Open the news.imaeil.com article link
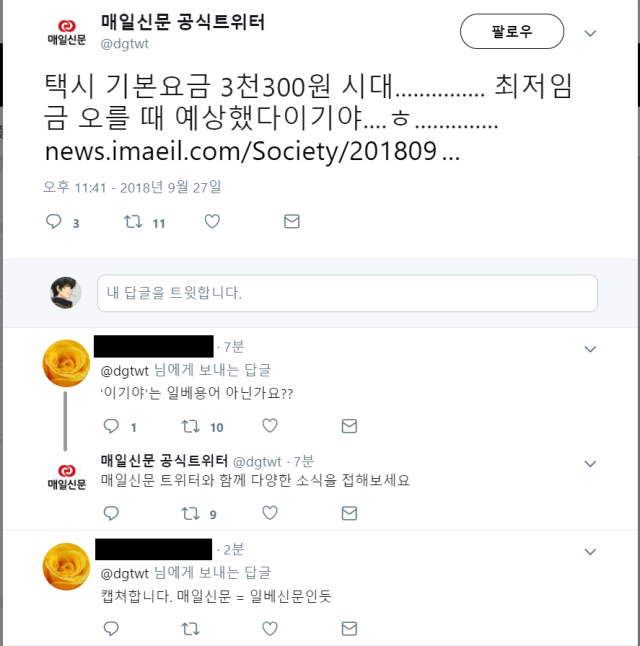Viewport: 640px width, 646px height. click(x=252, y=151)
